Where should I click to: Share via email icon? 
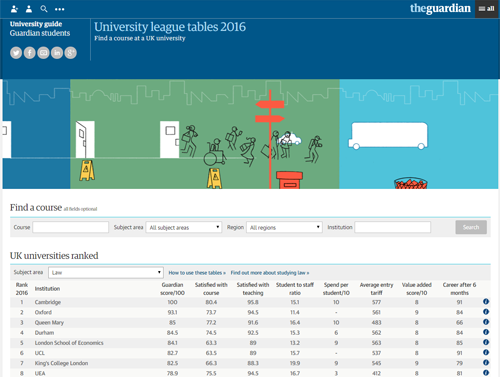click(43, 53)
